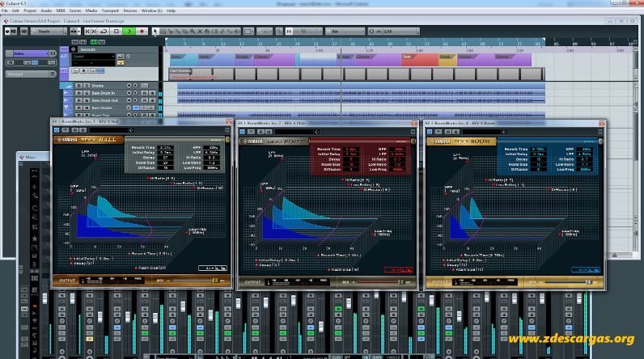Open the top-right menu arrow in the REV-X Hall window

(227, 130)
